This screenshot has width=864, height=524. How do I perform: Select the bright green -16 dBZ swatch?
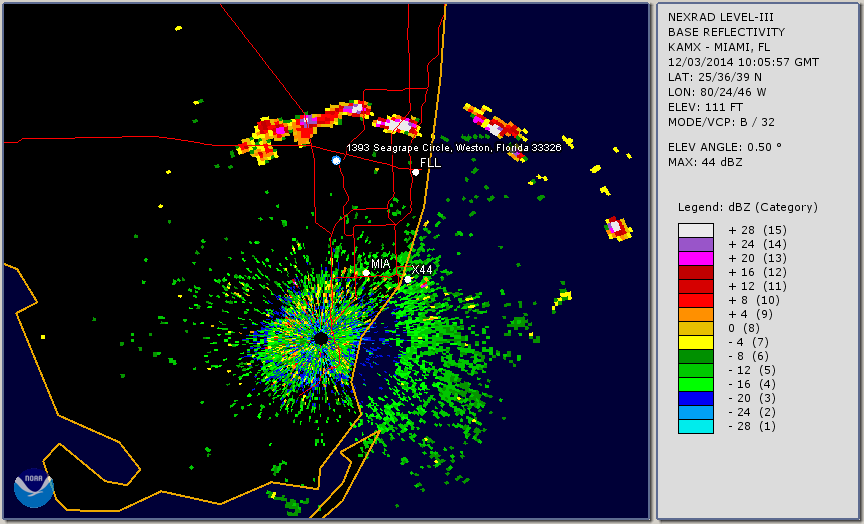(696, 385)
